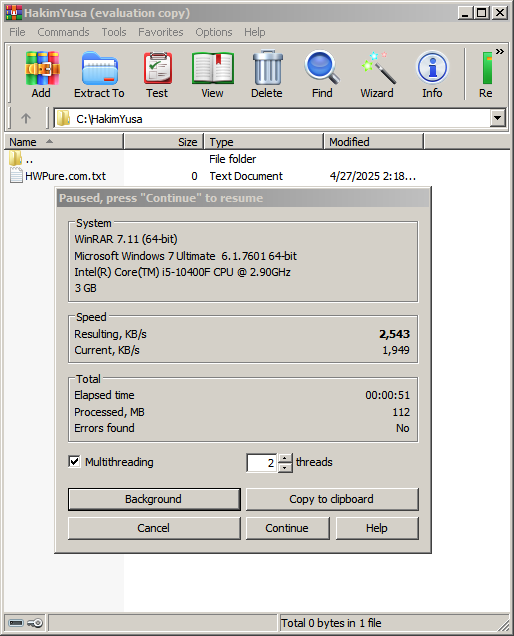Open the Favorites menu
Viewport: 514px width, 636px height.
coord(161,32)
